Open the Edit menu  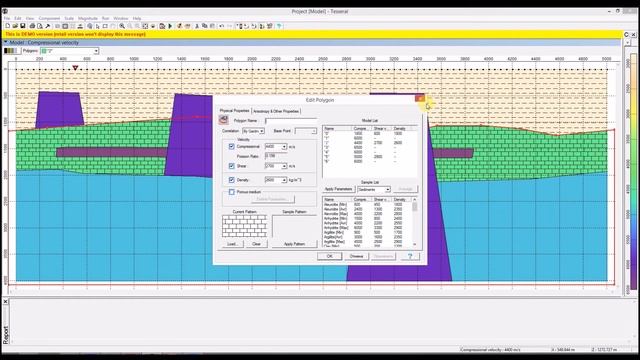tap(18, 18)
